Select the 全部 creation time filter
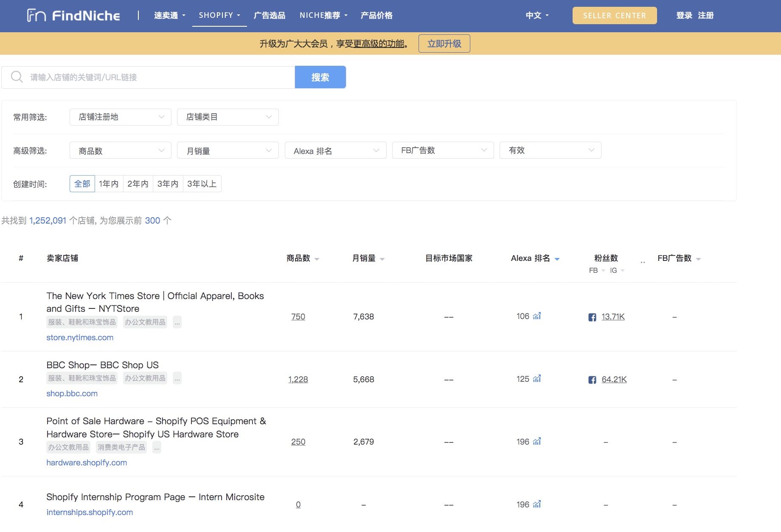Image resolution: width=781 pixels, height=532 pixels. [x=82, y=184]
